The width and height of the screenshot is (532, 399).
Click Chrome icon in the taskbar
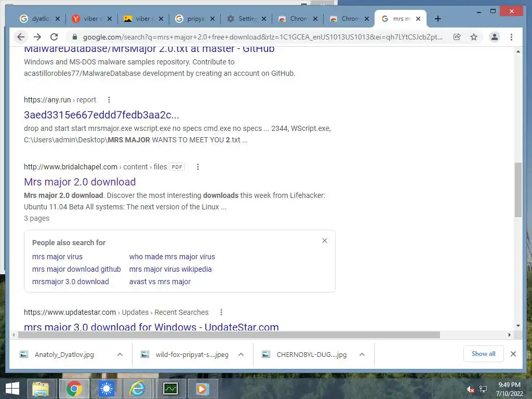[x=74, y=389]
